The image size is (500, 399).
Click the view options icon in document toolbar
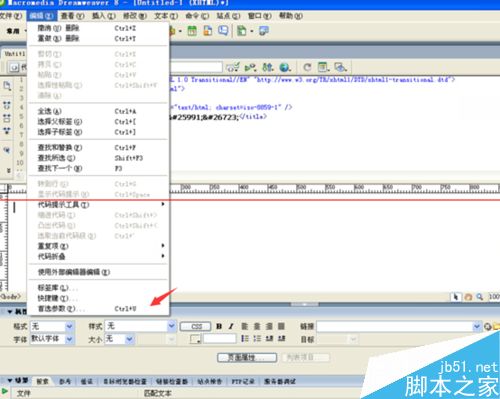[x=323, y=68]
